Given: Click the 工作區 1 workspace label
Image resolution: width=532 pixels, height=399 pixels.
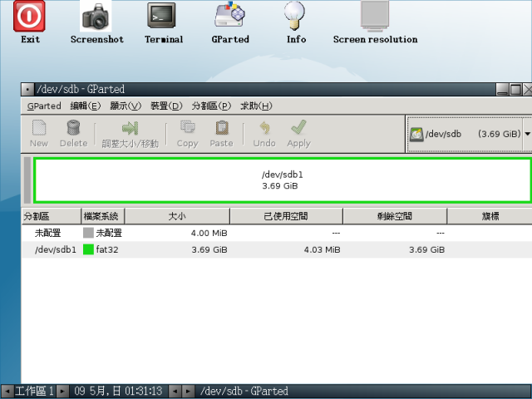Looking at the screenshot, I should tap(35, 392).
